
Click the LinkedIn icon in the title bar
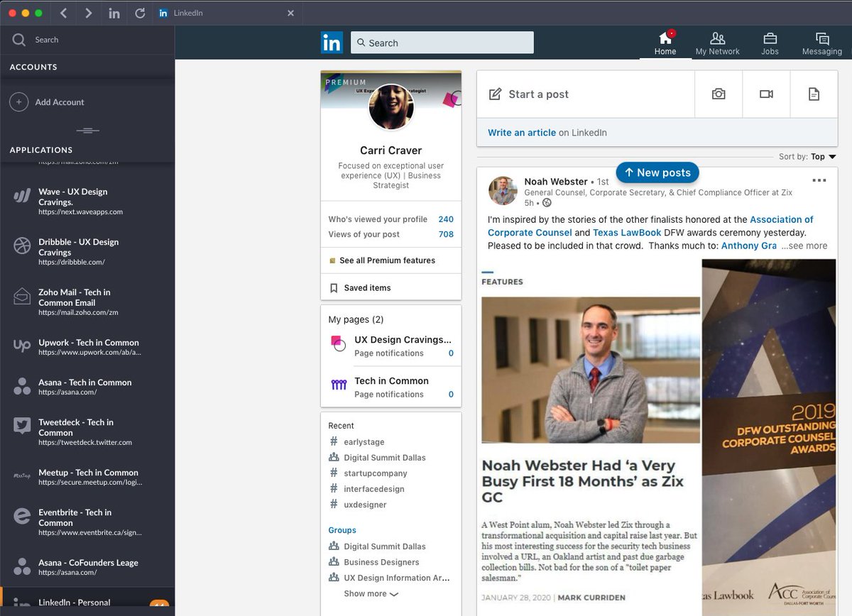114,13
